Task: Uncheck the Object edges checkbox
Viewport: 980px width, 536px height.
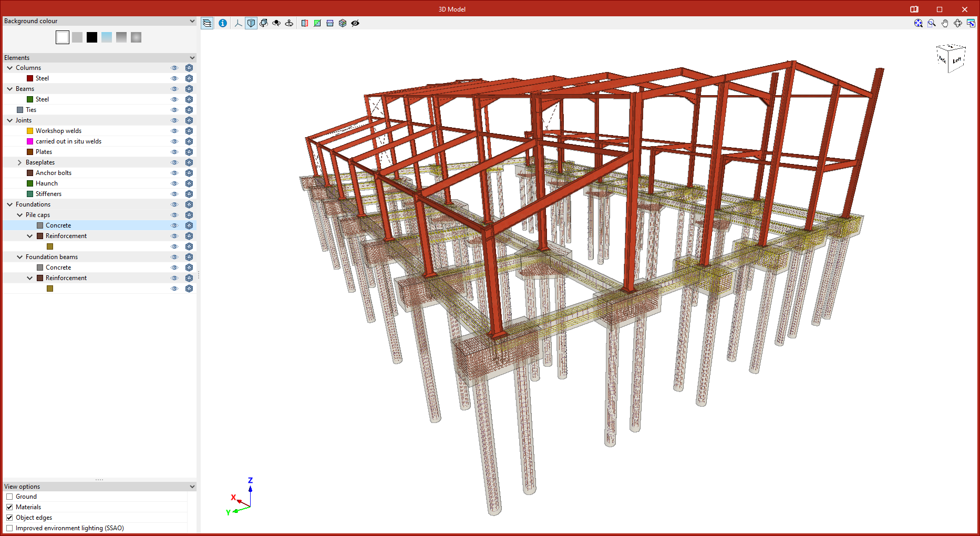Action: (9, 518)
